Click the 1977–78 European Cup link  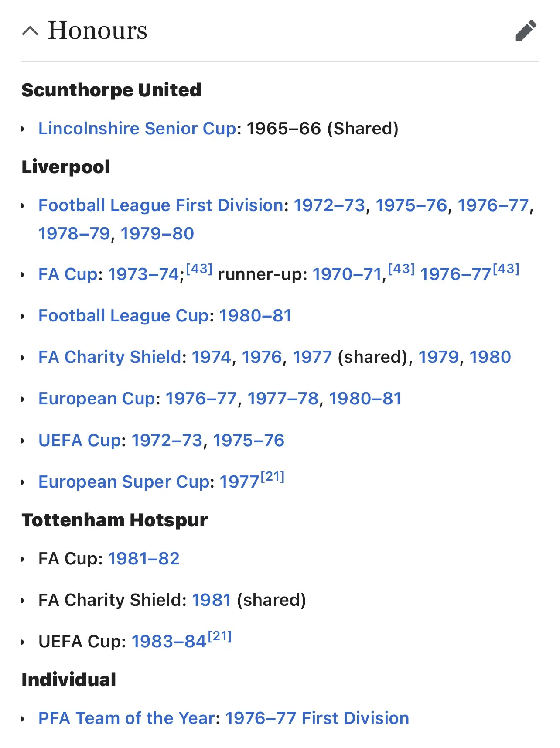point(283,399)
